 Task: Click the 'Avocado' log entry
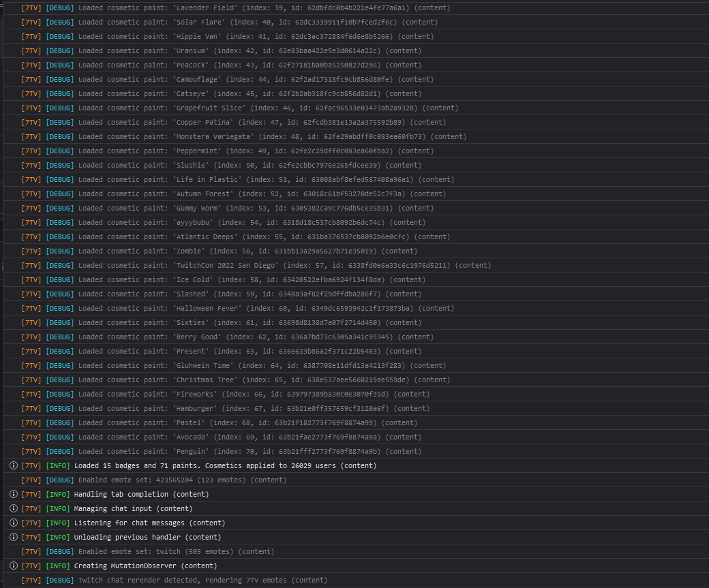coord(357,437)
